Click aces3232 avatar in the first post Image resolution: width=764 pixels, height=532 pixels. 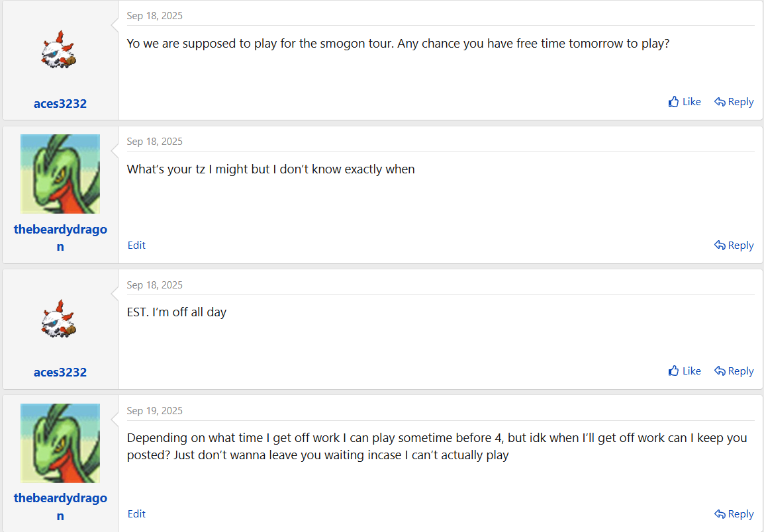click(59, 49)
